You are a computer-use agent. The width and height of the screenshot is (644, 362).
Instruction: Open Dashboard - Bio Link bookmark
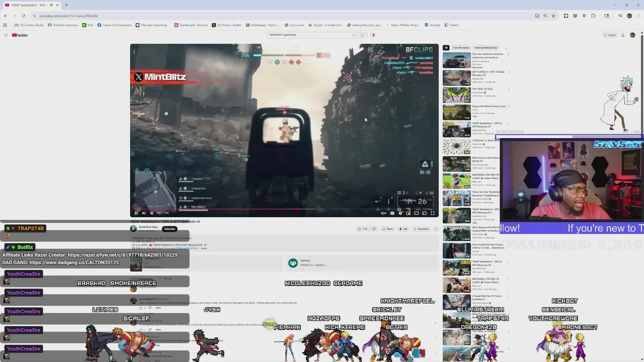[191, 25]
